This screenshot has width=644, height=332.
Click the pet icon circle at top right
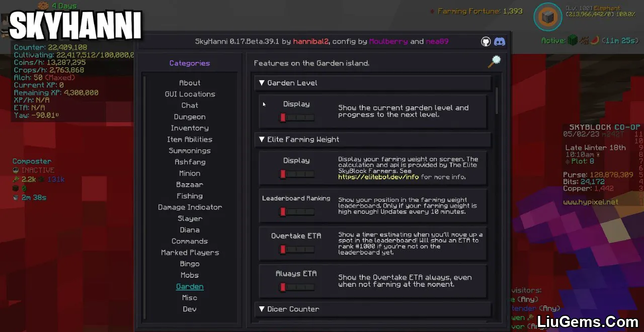547,18
